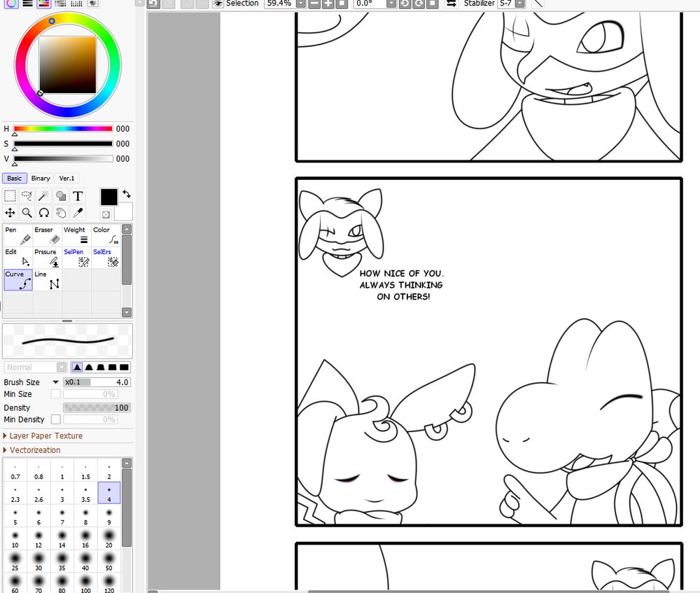The height and width of the screenshot is (593, 700).
Task: Choose the Color stroke tool
Action: [106, 235]
